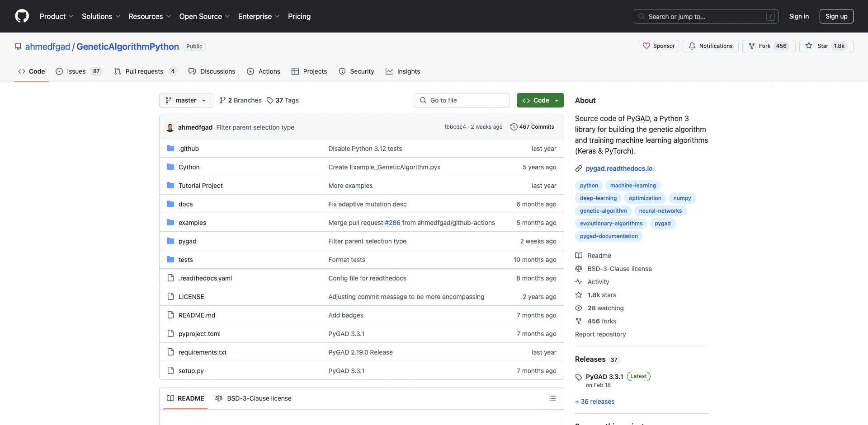Switch to the Pull requests tab
Image resolution: width=868 pixels, height=425 pixels.
pyautogui.click(x=145, y=71)
